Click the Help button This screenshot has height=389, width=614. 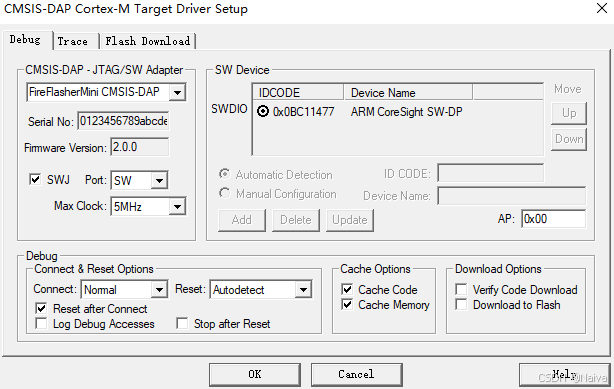[564, 375]
